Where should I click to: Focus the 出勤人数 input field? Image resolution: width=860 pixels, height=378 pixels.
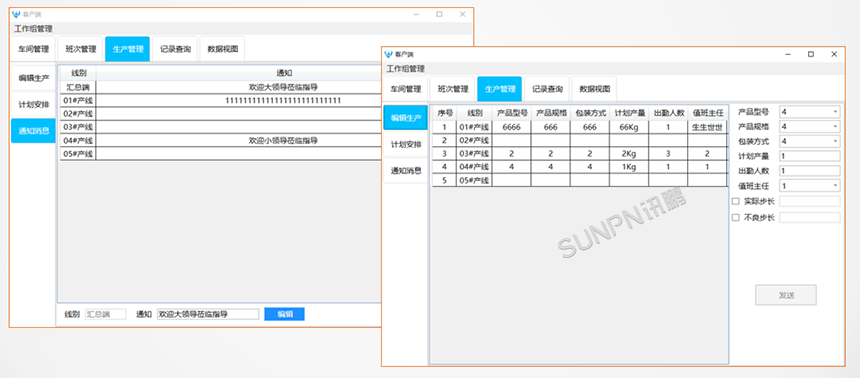click(x=810, y=171)
